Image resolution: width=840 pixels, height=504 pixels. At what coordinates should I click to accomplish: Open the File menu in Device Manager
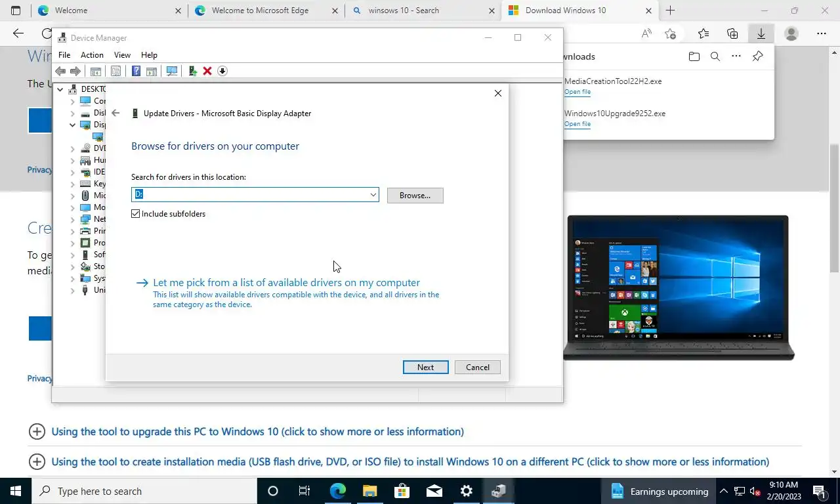click(x=64, y=55)
